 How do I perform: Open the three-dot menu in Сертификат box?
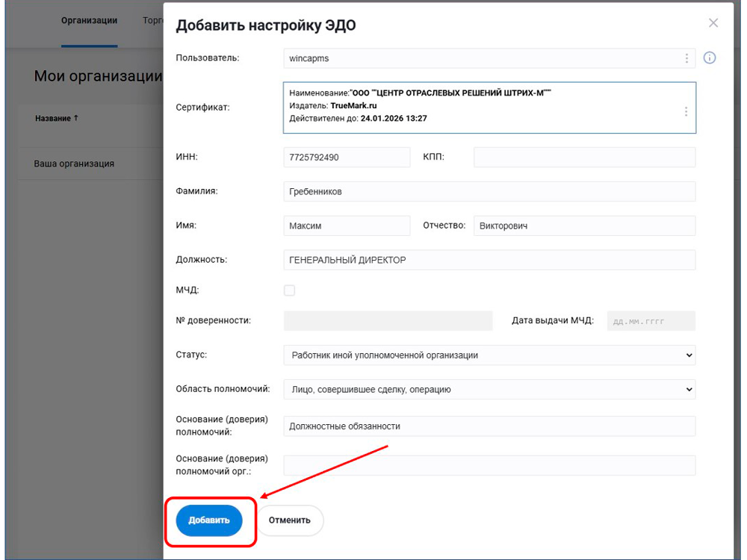[686, 111]
